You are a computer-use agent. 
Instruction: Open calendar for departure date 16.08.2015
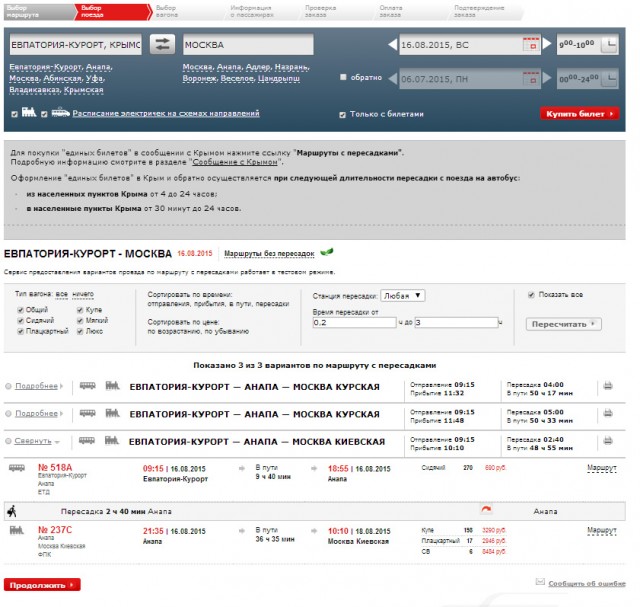[x=532, y=46]
